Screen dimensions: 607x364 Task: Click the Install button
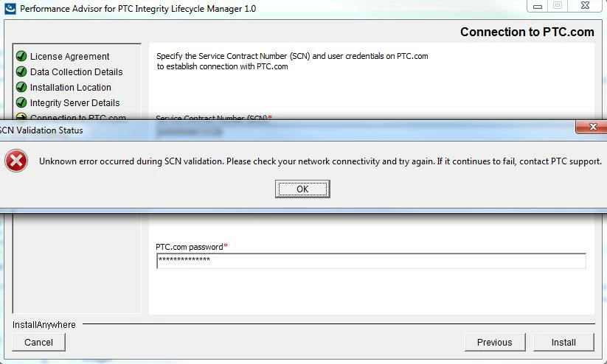(x=563, y=343)
